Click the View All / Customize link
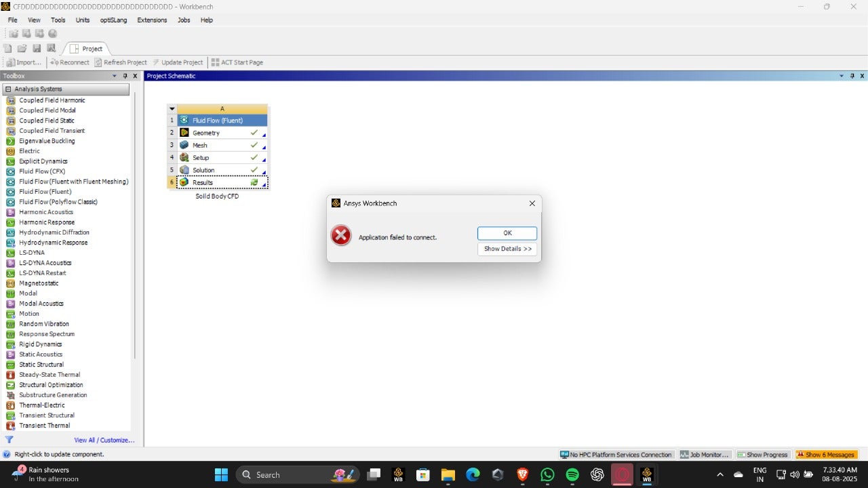Screen dimensions: 868x488 tap(104, 441)
